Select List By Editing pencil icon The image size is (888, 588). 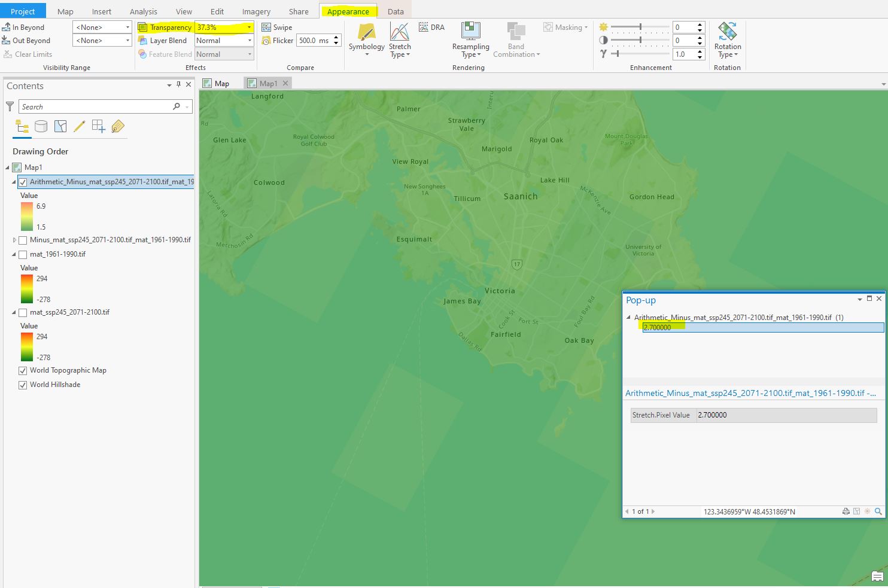pyautogui.click(x=79, y=126)
